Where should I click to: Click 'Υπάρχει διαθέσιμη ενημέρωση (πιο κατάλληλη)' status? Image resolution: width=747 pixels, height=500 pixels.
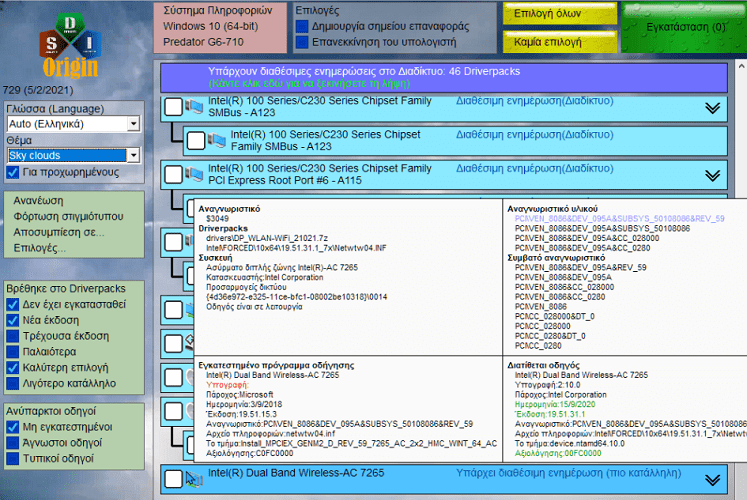tap(569, 473)
